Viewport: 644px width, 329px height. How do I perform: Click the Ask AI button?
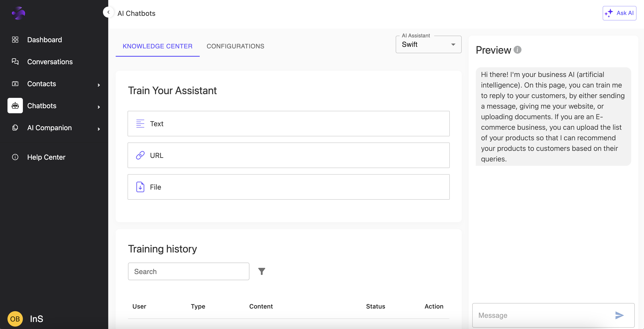619,13
